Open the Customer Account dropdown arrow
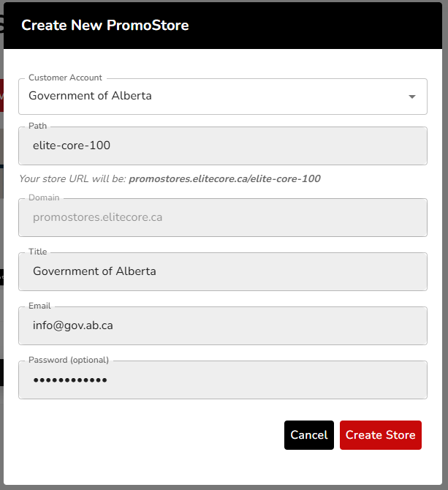Screen dimensions: 448x490 tap(411, 97)
